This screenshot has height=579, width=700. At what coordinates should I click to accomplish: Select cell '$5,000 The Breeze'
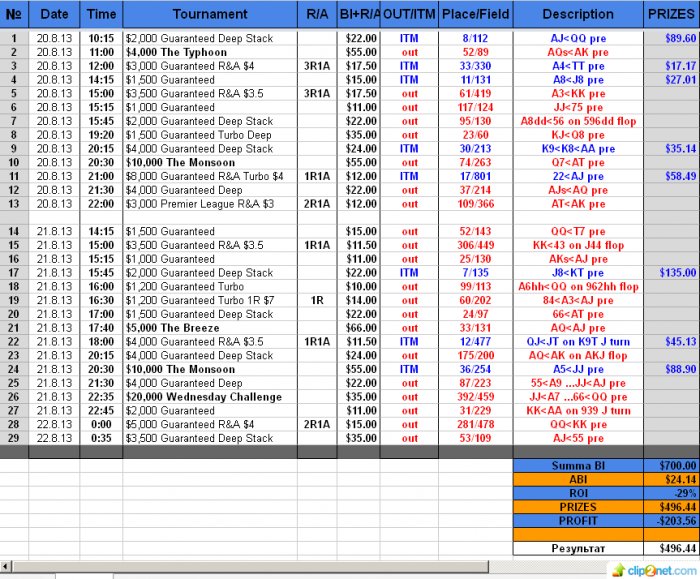coord(210,328)
